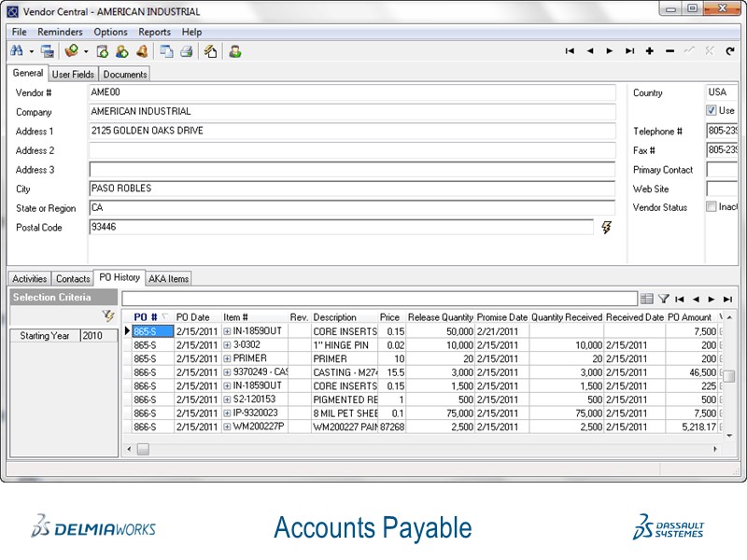Click the printer icon in toolbar
This screenshot has height=560, width=747.
186,51
